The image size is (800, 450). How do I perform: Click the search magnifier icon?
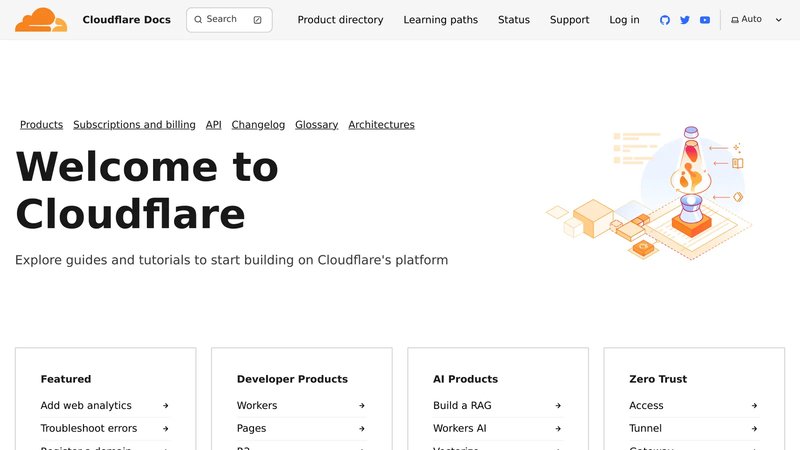click(x=198, y=20)
